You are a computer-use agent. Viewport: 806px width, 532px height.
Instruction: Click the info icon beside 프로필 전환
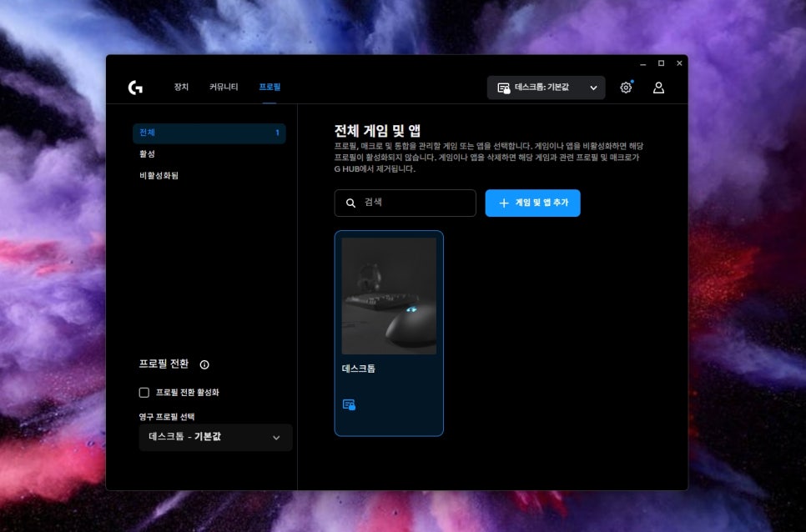point(204,364)
